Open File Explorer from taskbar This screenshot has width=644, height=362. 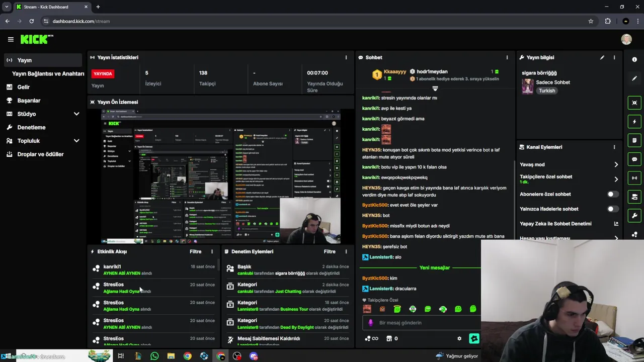(171, 356)
